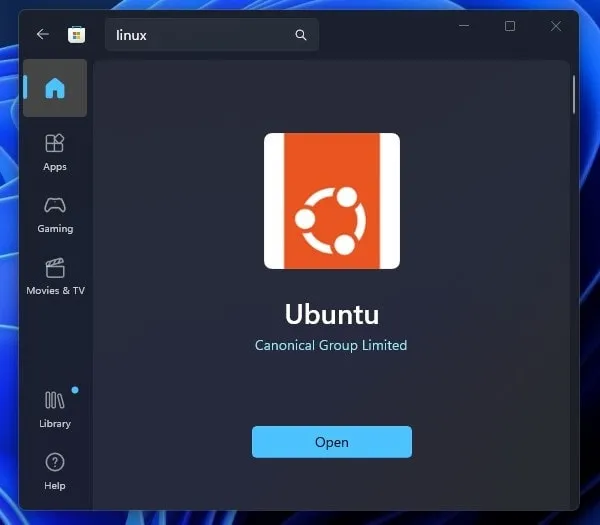Screen dimensions: 600x525
Task: Open the Home section in sidebar
Action: (x=55, y=88)
